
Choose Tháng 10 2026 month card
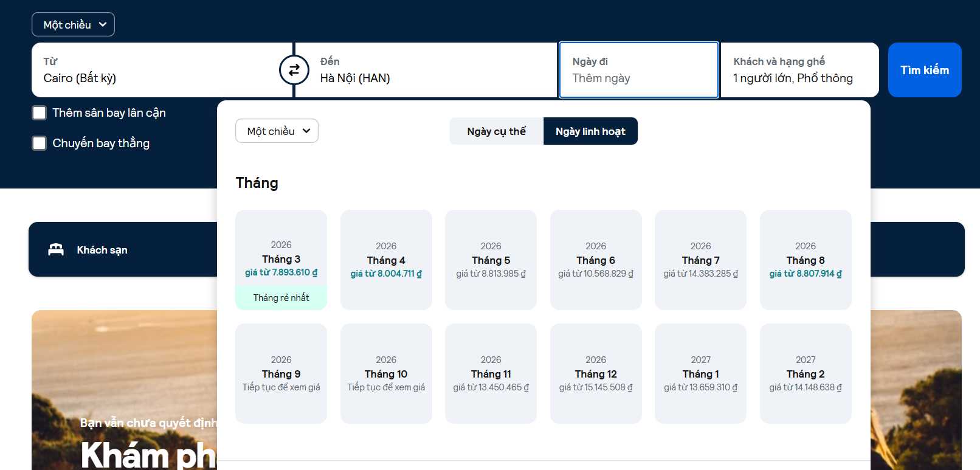point(386,373)
